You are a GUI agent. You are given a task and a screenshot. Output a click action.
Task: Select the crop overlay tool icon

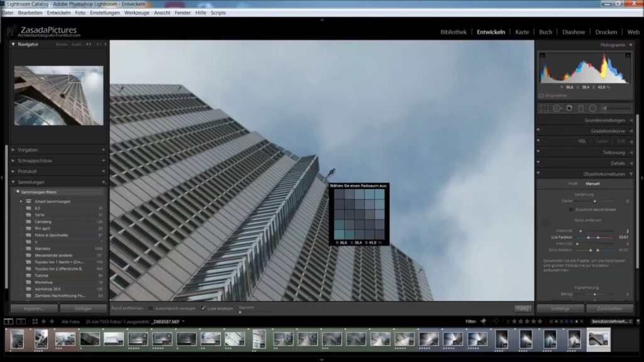(545, 108)
